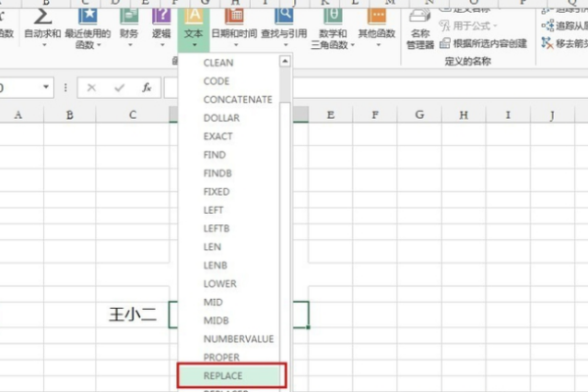Open Math & Trig (数学和三角函数) functions
The height and width of the screenshot is (392, 588).
(x=328, y=22)
